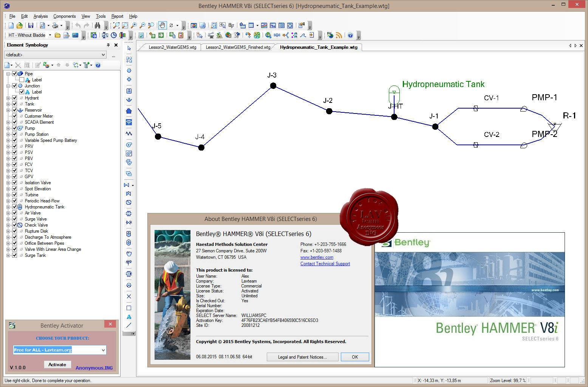Viewport: 588px width, 387px height.
Task: Select the Border rectangle tool
Action: point(129,308)
